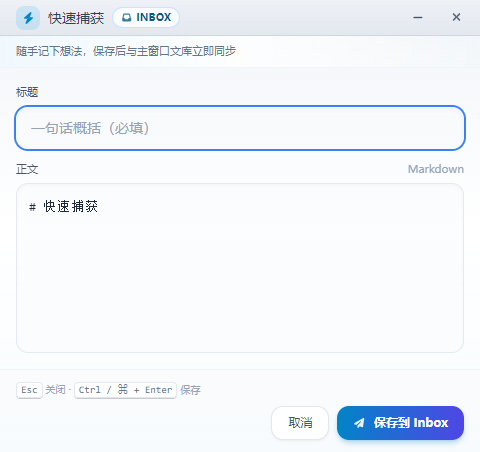This screenshot has height=452, width=480.
Task: Click the 关闭 hint text
Action: coord(55,390)
